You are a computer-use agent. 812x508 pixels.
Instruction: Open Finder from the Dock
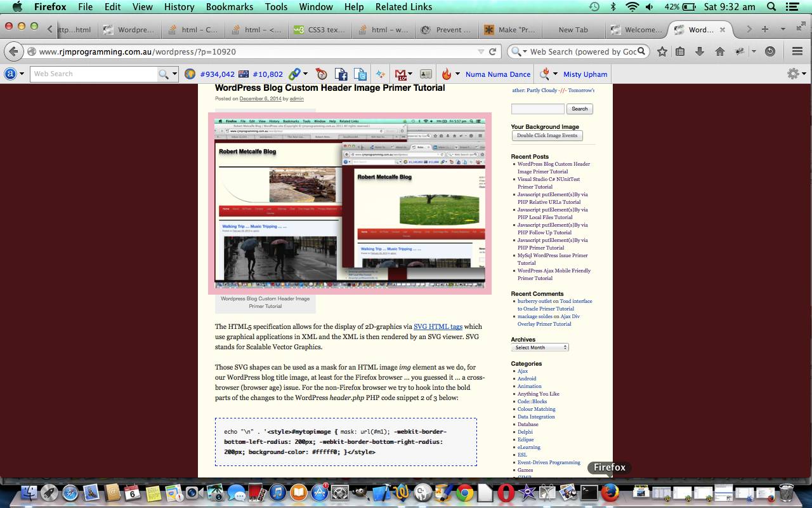[29, 492]
